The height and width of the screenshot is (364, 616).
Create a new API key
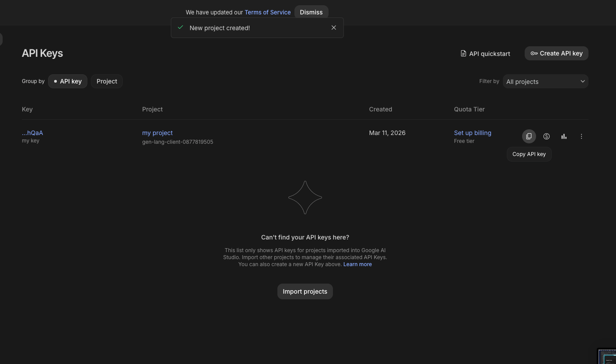(557, 53)
